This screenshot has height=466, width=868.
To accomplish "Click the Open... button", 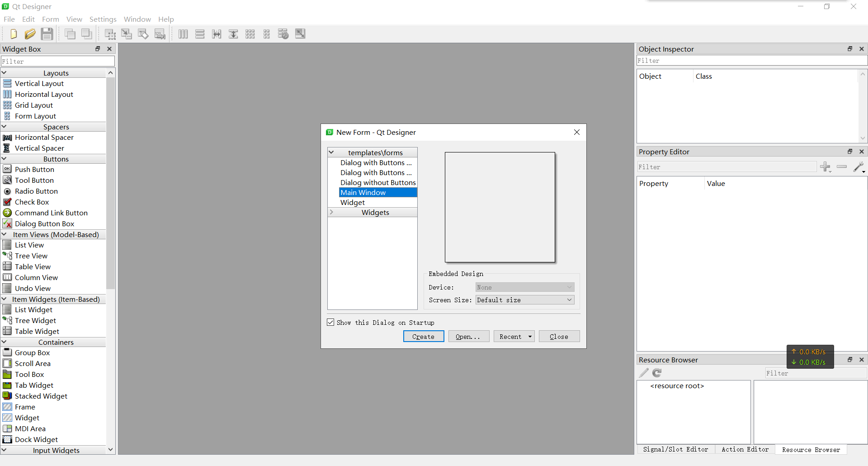I will point(469,337).
